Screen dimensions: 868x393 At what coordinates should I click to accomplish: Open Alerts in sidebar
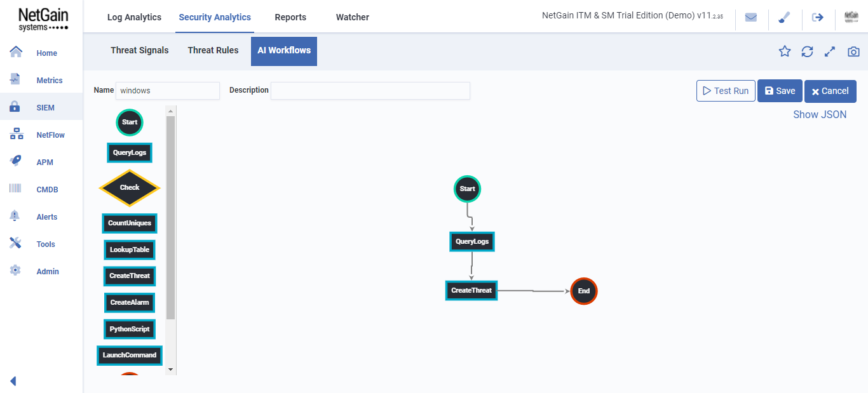click(x=41, y=217)
